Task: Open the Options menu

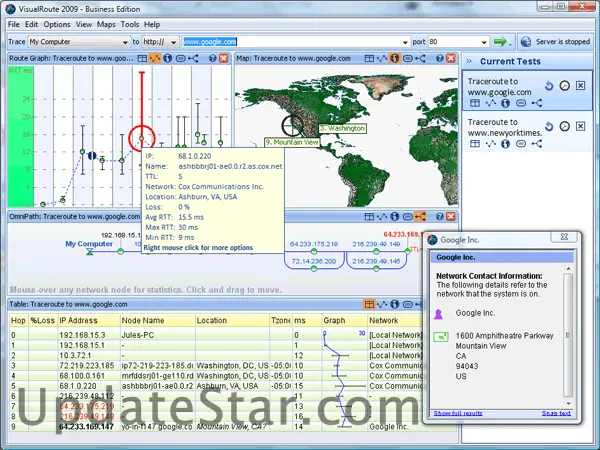Action: click(x=57, y=24)
